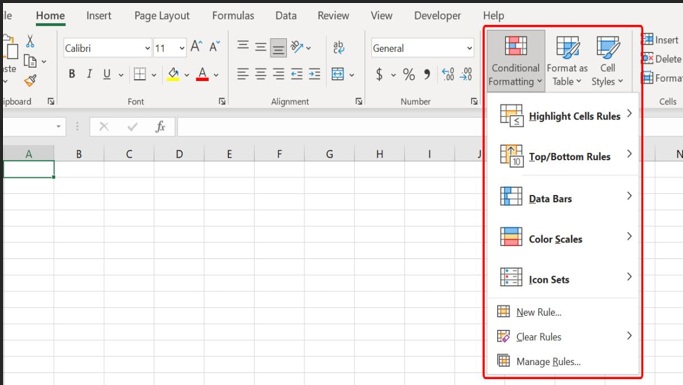This screenshot has width=683, height=385.
Task: Click the Wrap Text icon
Action: (x=338, y=47)
